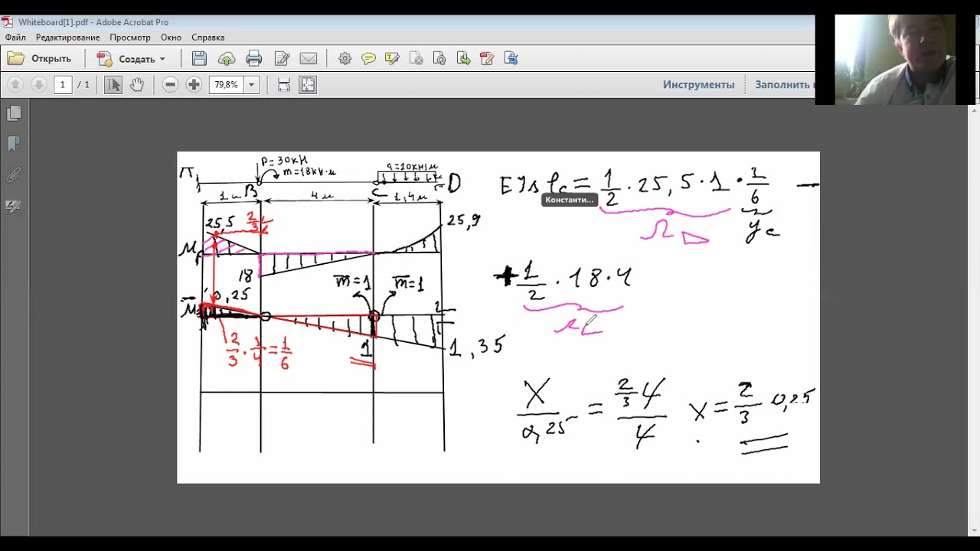
Task: Open the Редактирование menu
Action: (x=67, y=37)
